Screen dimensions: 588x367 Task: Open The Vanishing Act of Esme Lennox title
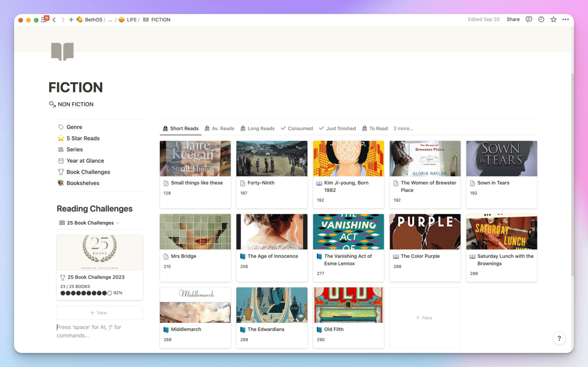click(x=348, y=260)
